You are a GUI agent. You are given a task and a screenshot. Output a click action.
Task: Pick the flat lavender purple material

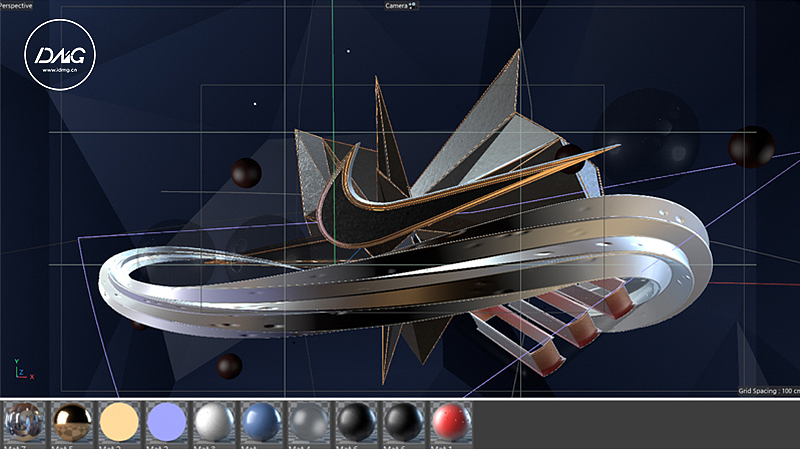click(167, 422)
